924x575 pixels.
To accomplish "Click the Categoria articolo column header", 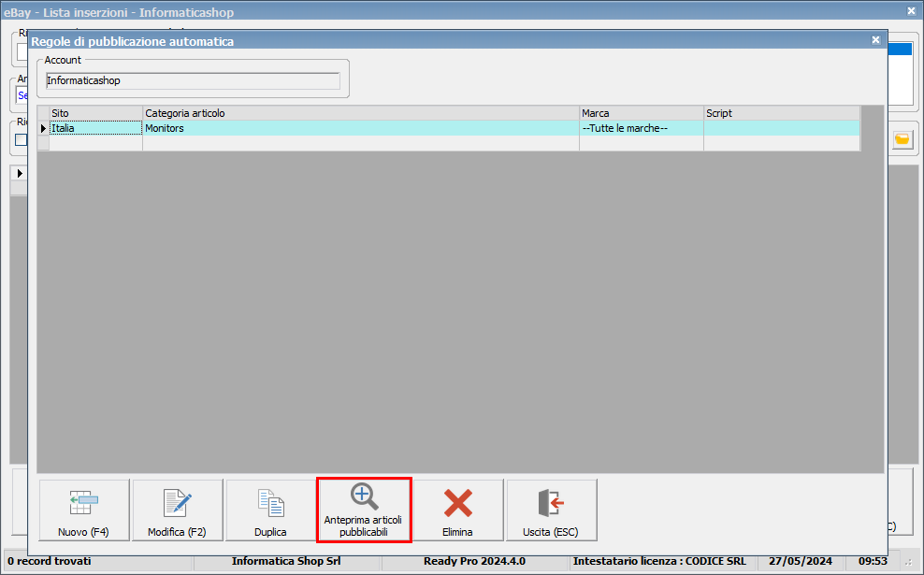I will pos(361,113).
